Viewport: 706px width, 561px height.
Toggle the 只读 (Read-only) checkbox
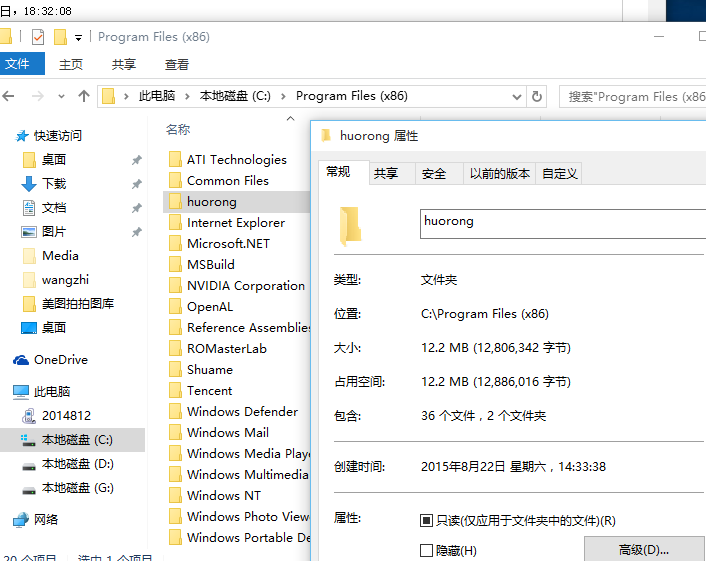tap(427, 521)
